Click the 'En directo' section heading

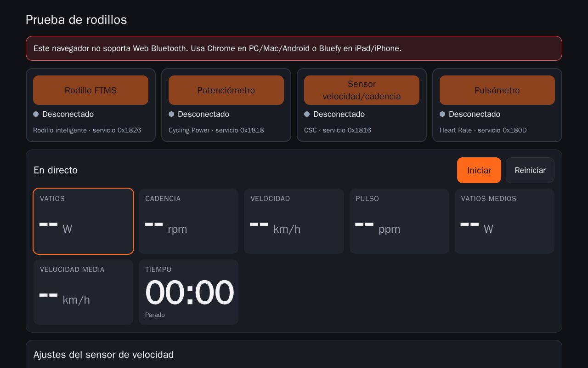[56, 170]
